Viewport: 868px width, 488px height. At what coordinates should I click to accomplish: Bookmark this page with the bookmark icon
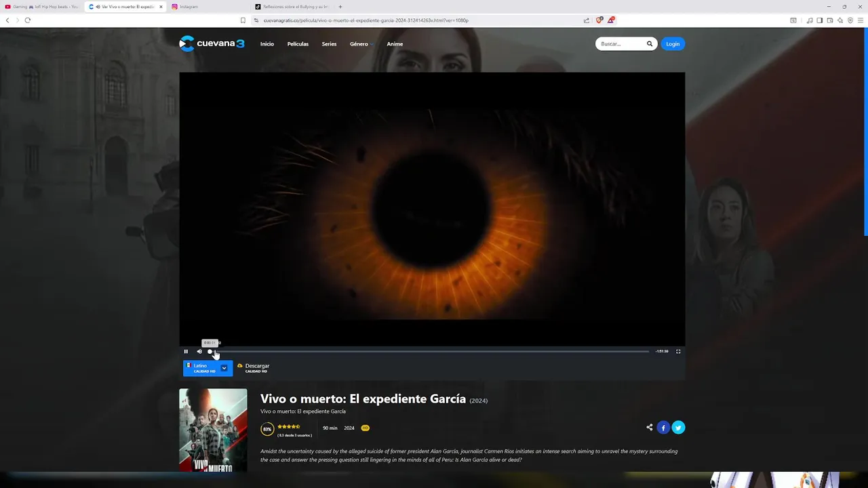click(243, 20)
